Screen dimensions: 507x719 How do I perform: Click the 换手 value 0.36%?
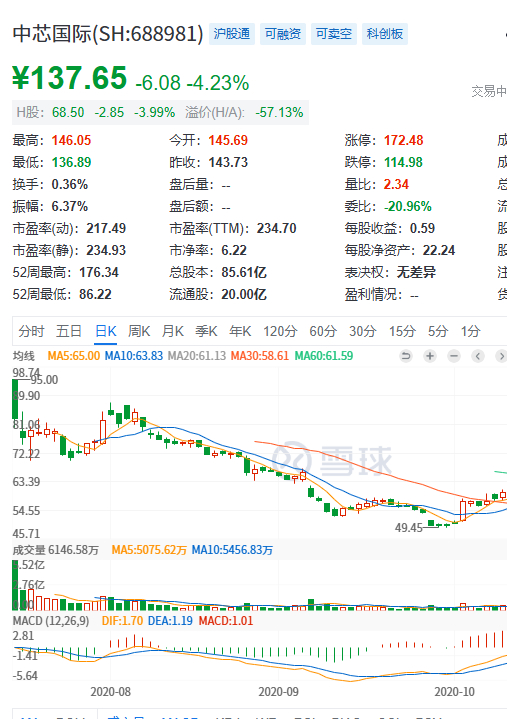click(70, 184)
